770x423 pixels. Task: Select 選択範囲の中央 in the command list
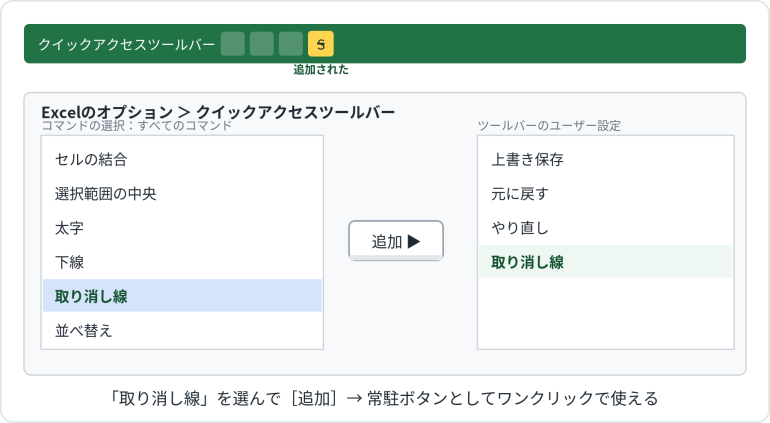click(182, 194)
